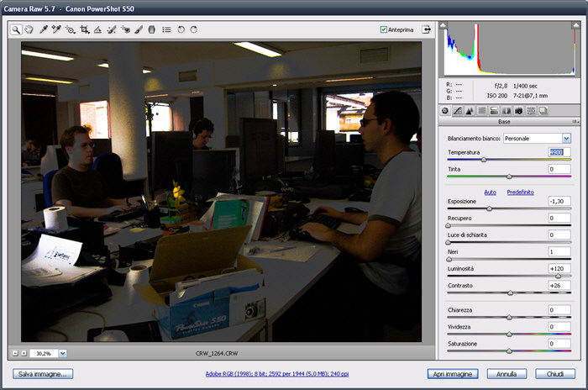Open the preferences list icon

click(x=166, y=29)
